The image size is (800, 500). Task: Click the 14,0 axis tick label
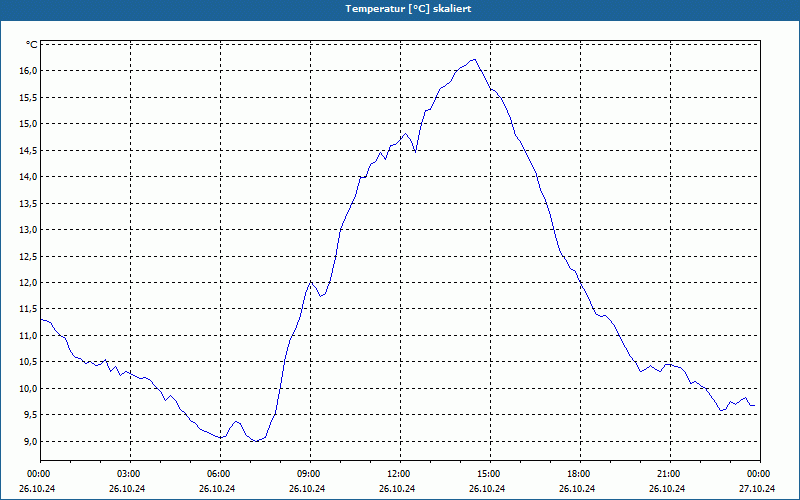pos(29,177)
